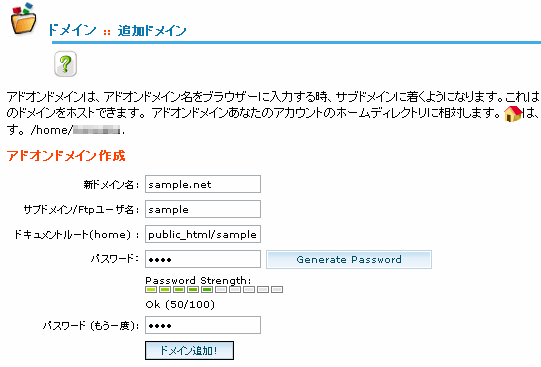Focus the 新ドメイン名 field containing sample.net
541x367 pixels.
203,184
